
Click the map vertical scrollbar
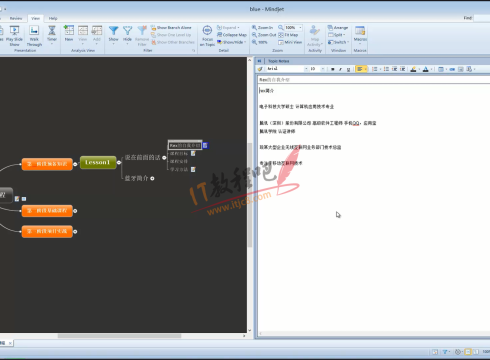pyautogui.click(x=250, y=195)
